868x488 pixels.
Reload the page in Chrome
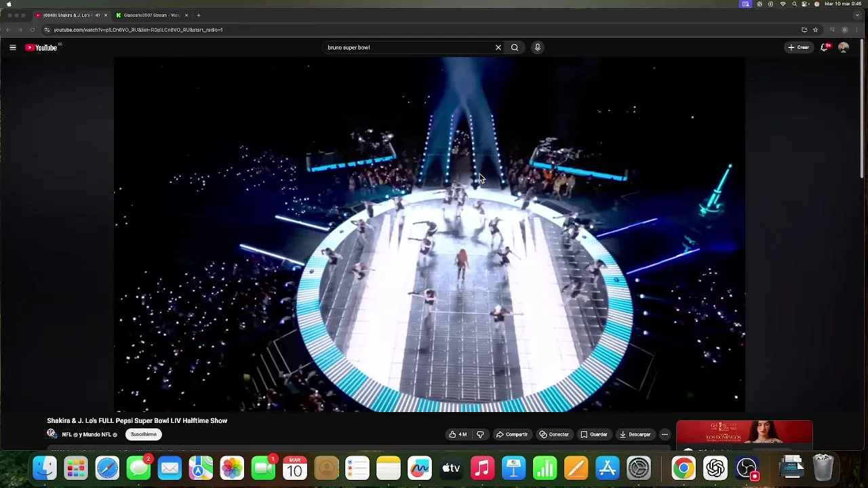pos(32,30)
